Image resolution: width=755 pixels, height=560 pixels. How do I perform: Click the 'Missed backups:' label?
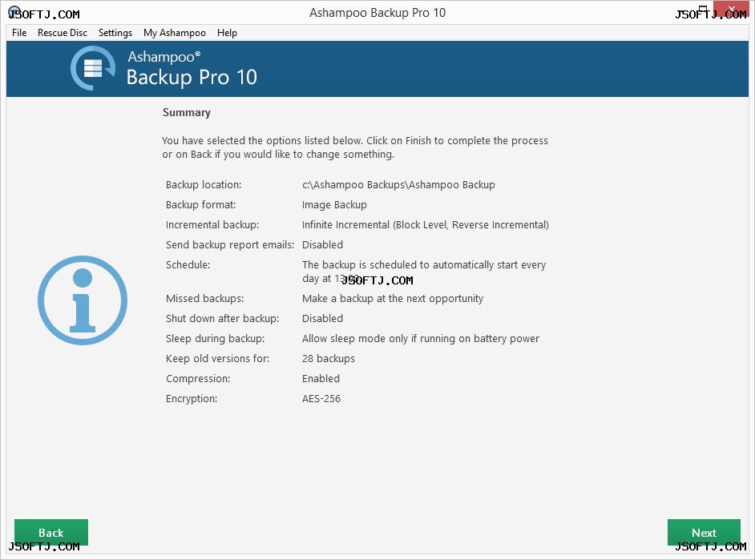pos(204,299)
